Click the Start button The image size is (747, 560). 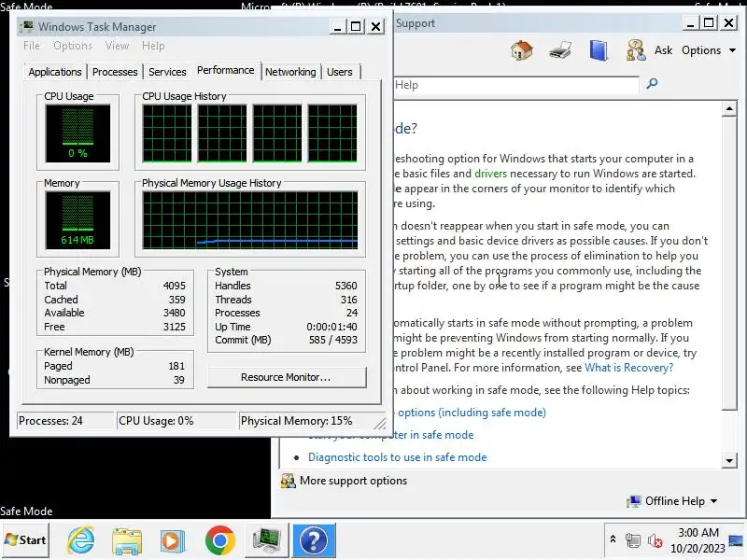coord(25,540)
